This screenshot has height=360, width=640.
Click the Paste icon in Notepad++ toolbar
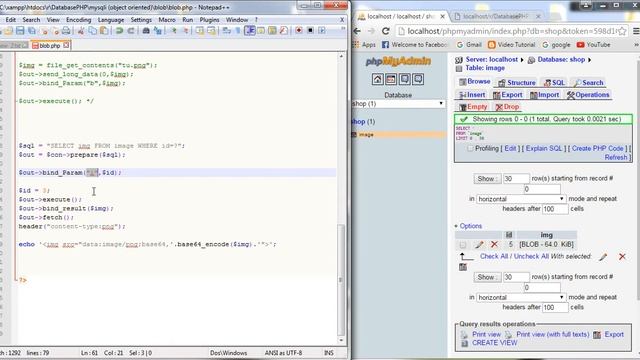[104, 31]
